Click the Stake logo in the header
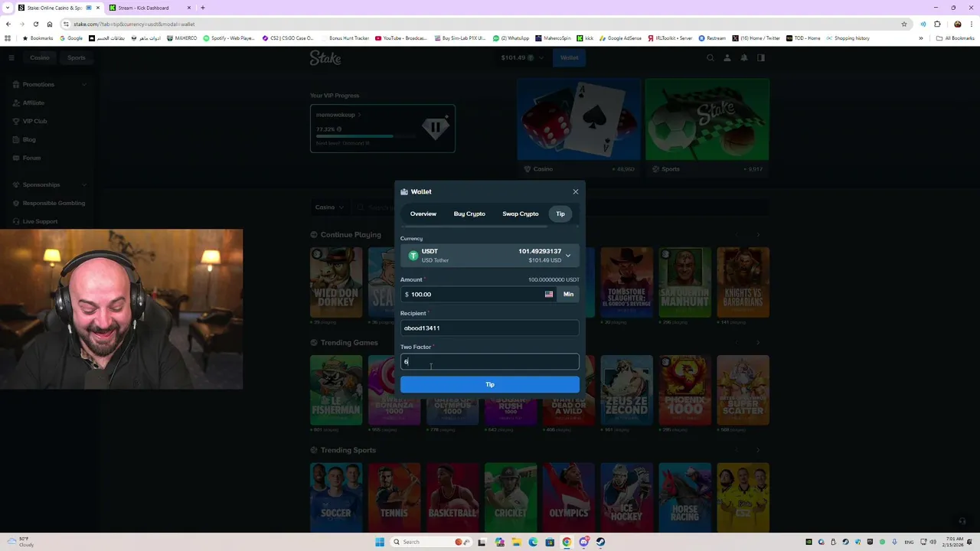This screenshot has width=980, height=551. [325, 57]
